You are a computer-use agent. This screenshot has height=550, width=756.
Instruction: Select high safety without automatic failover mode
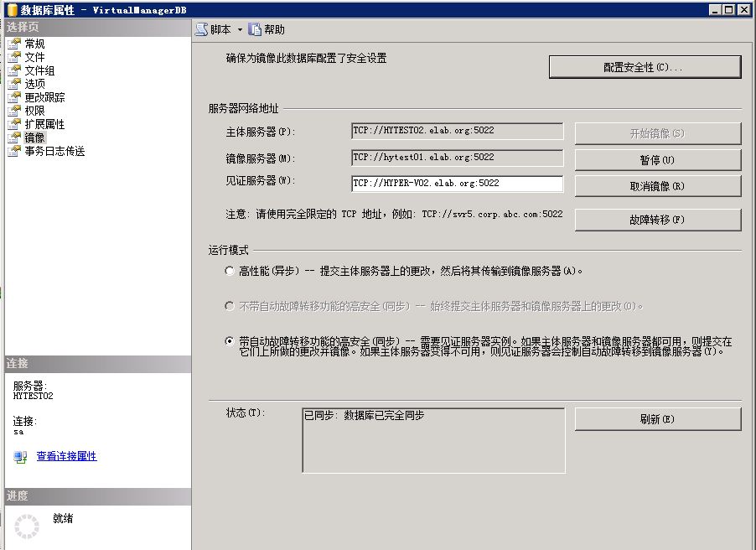coord(230,305)
